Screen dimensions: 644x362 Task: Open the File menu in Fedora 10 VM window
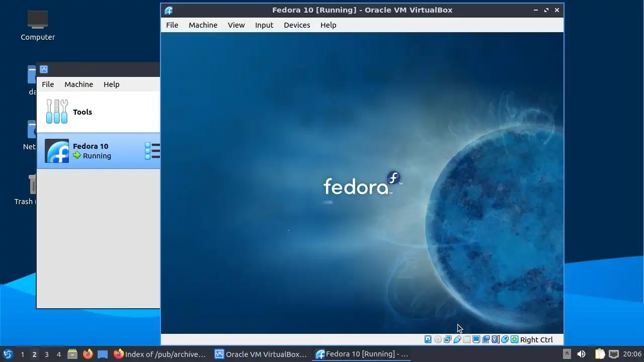(x=172, y=25)
